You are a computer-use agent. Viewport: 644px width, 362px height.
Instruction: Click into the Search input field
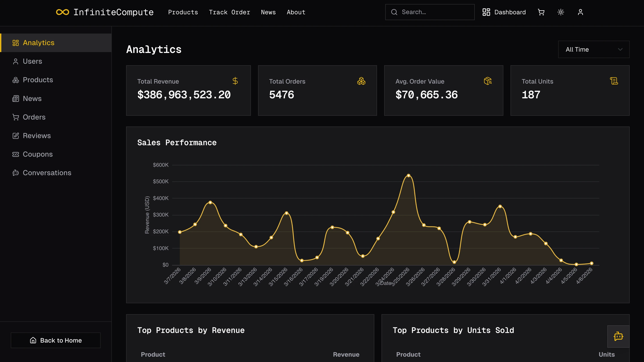[x=430, y=12]
